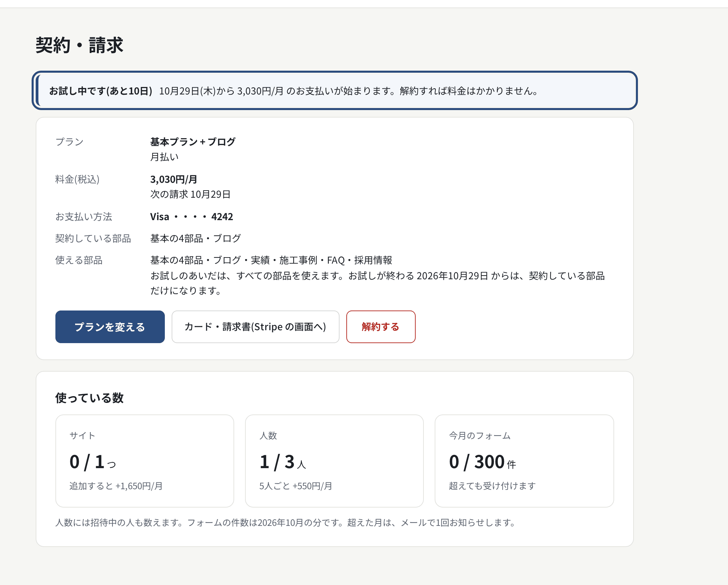Select the サイト usage card

[x=145, y=461]
